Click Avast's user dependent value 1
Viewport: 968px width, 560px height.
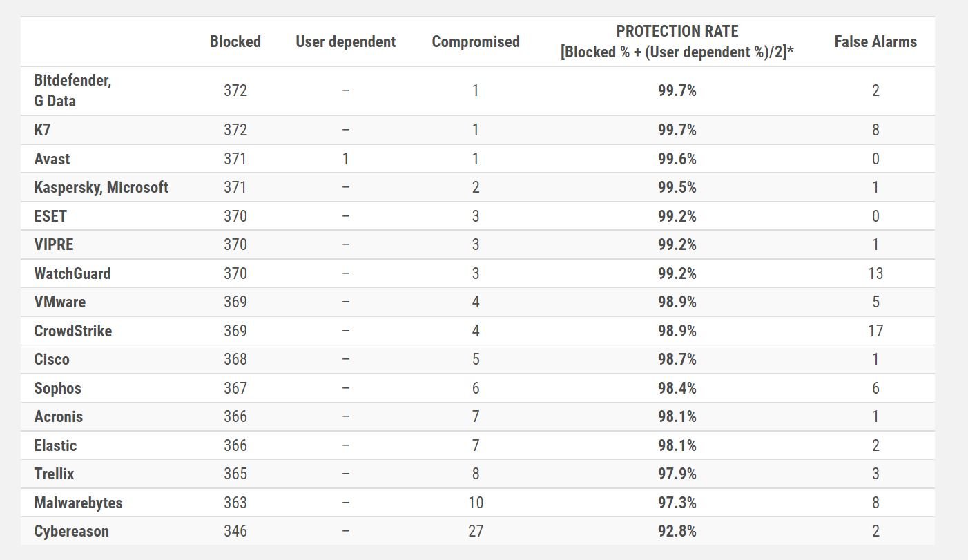point(345,159)
